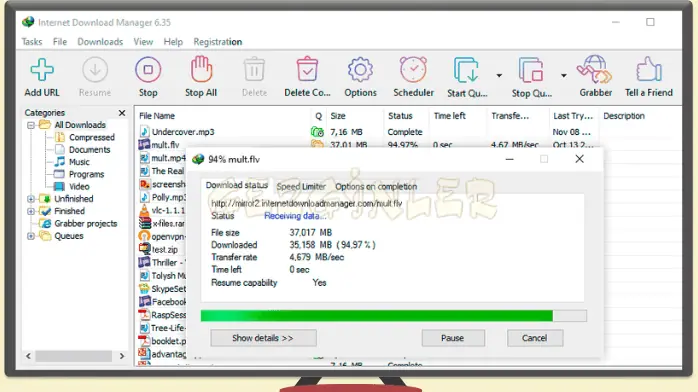The height and width of the screenshot is (392, 698).
Task: Click the Resume toolbar icon
Action: coord(95,70)
